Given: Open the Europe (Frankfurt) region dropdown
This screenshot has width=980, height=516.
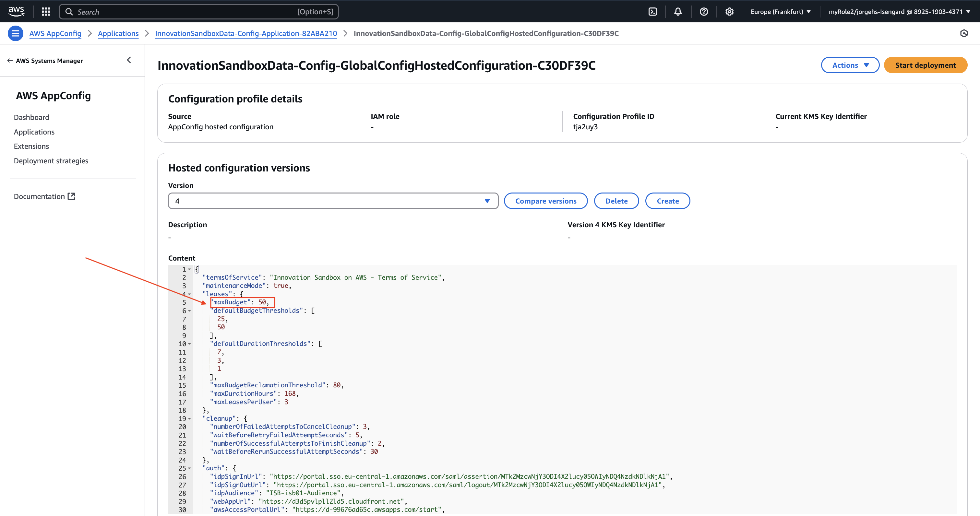Looking at the screenshot, I should point(780,12).
